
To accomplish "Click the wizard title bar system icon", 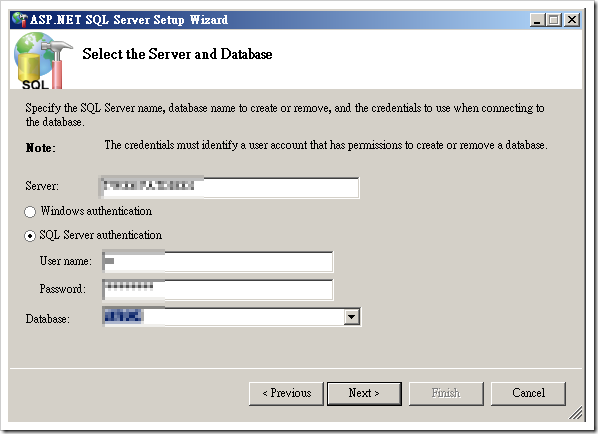I will click(20, 19).
